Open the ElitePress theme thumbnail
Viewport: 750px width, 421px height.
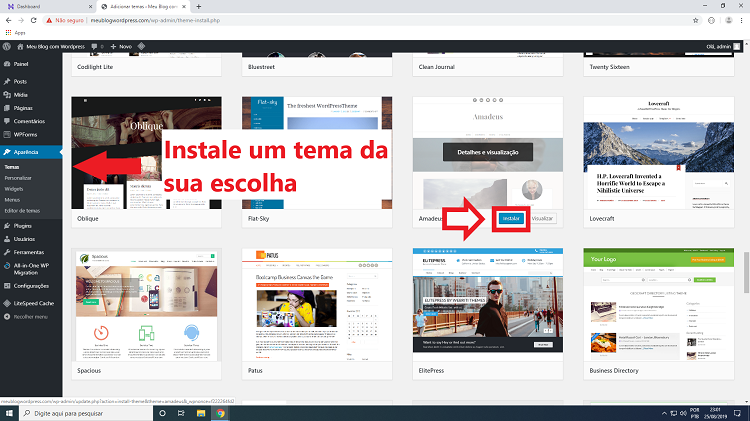coord(488,305)
